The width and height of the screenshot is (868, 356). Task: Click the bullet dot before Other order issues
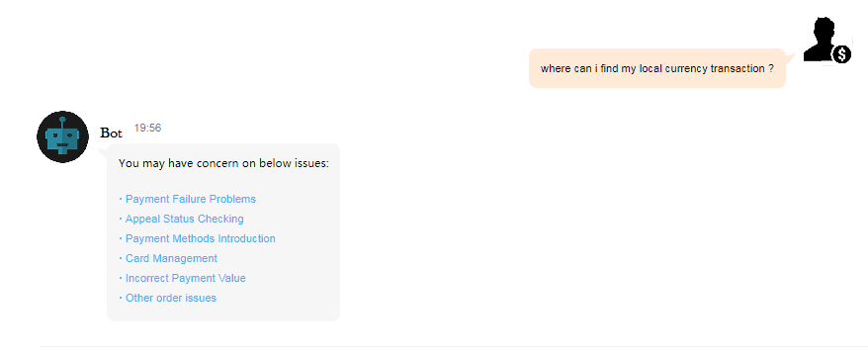point(121,299)
